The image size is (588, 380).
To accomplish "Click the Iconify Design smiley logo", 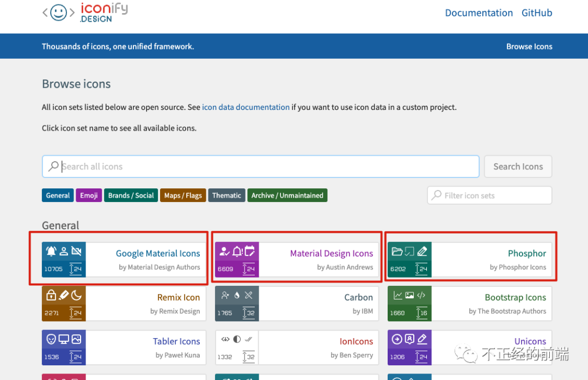I will click(58, 13).
